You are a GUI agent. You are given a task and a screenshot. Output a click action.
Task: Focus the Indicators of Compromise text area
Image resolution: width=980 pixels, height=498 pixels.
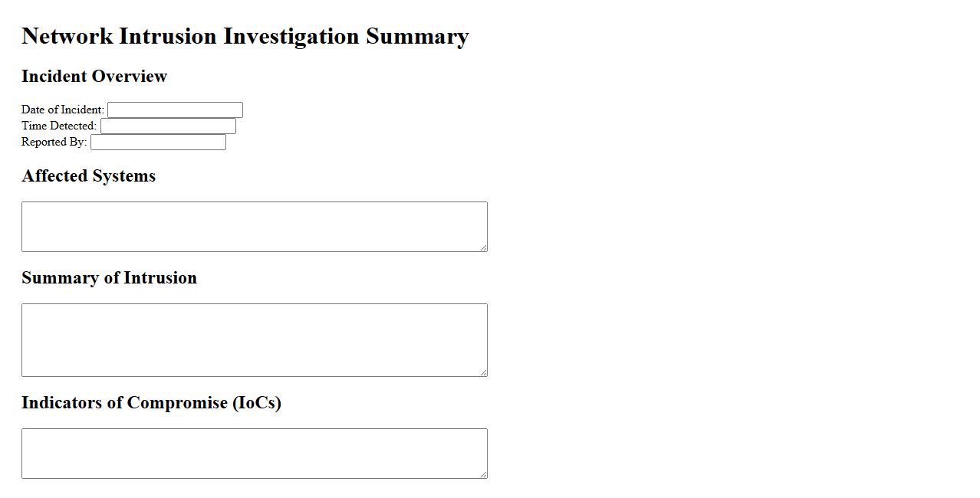tap(254, 454)
